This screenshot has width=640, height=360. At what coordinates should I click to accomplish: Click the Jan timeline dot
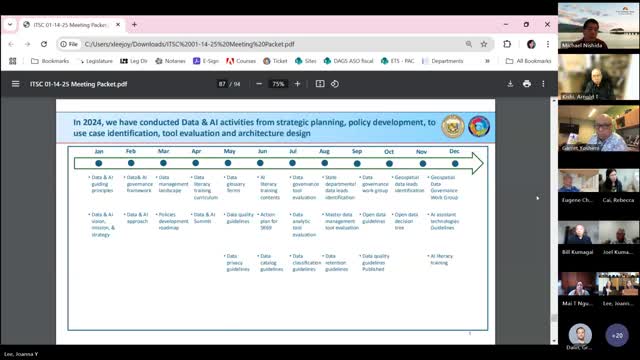99,163
